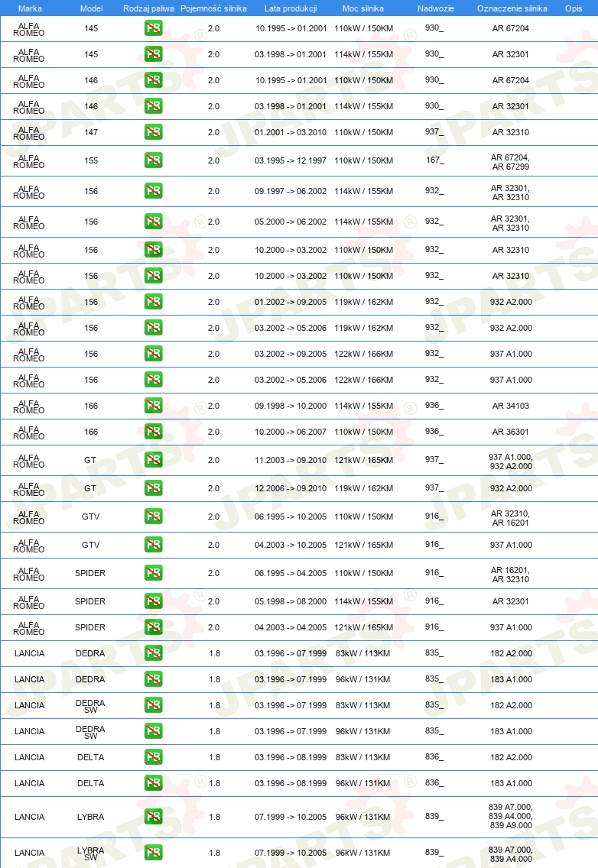Click fuel icon in SPIDER 121kW row
Image resolution: width=598 pixels, height=868 pixels.
pyautogui.click(x=154, y=627)
